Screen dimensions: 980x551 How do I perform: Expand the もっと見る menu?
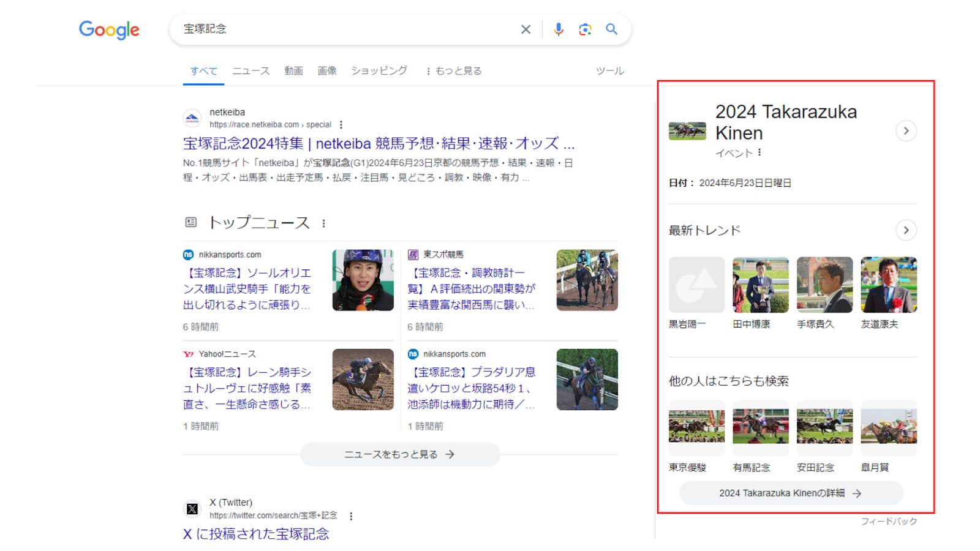454,71
